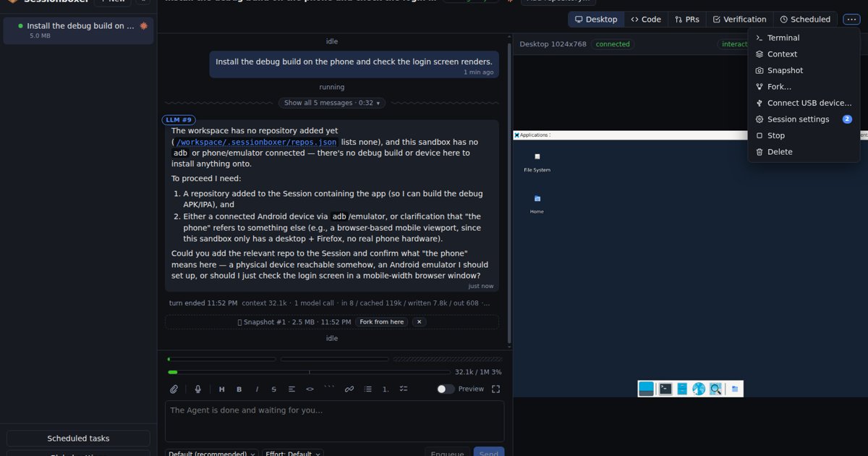The width and height of the screenshot is (868, 456).
Task: Focus the message input field
Action: tap(334, 421)
